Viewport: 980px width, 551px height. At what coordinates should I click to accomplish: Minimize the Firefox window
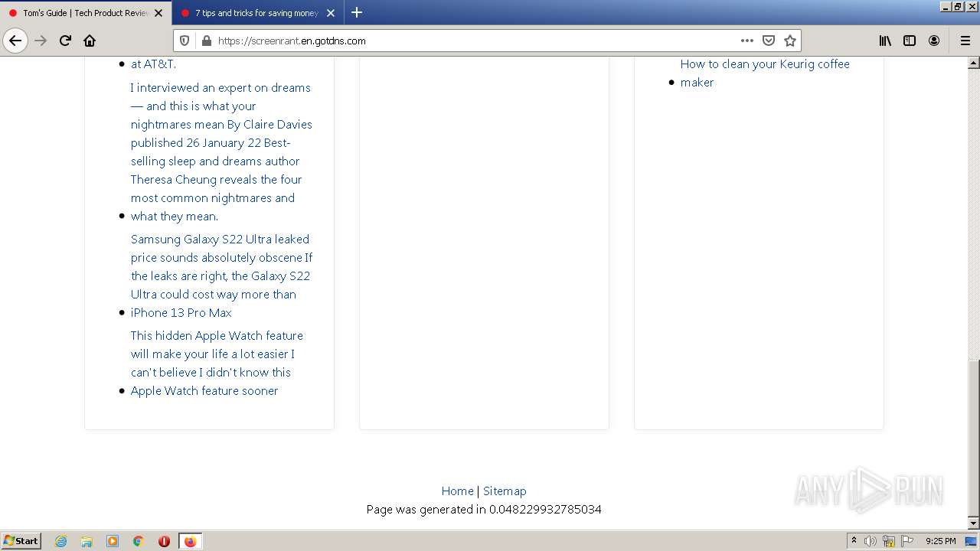[946, 6]
